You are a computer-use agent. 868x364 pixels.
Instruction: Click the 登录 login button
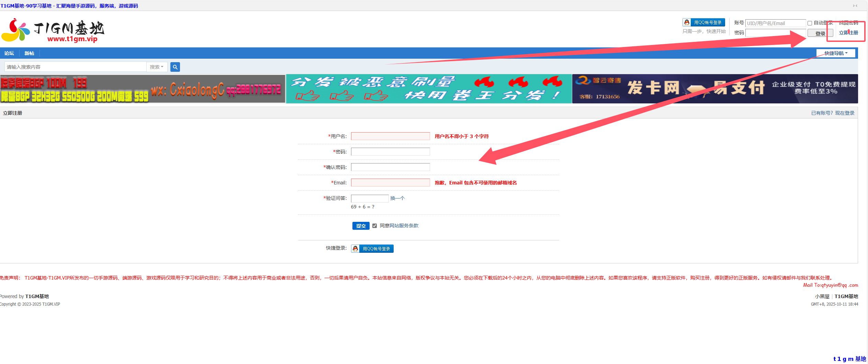click(x=820, y=33)
